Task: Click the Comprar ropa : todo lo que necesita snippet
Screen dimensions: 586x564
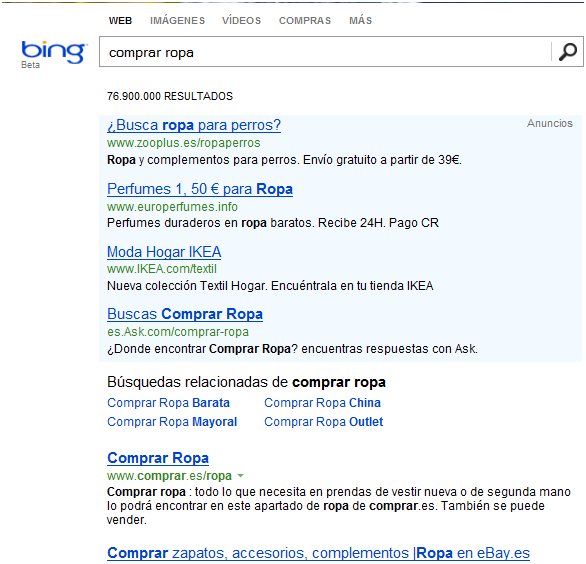Action: pos(339,506)
